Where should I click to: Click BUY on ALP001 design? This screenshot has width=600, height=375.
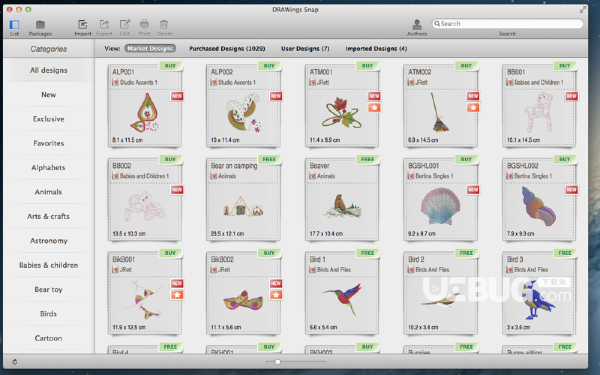(x=170, y=66)
